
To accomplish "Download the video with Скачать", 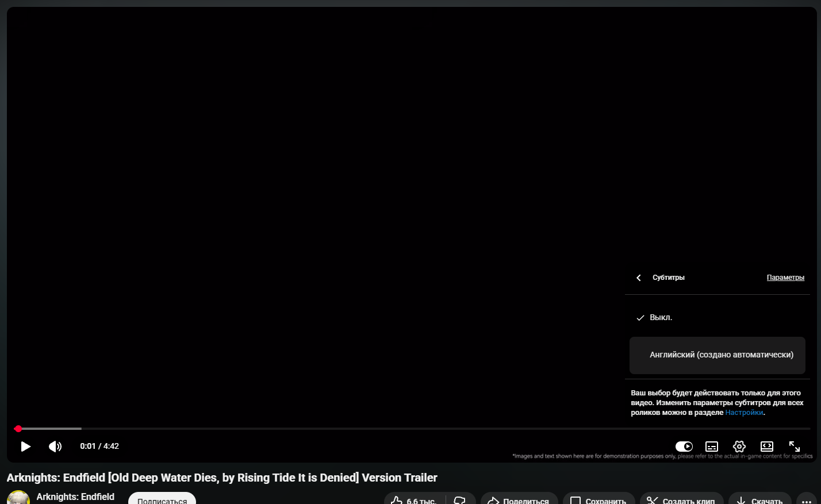I will point(760,499).
